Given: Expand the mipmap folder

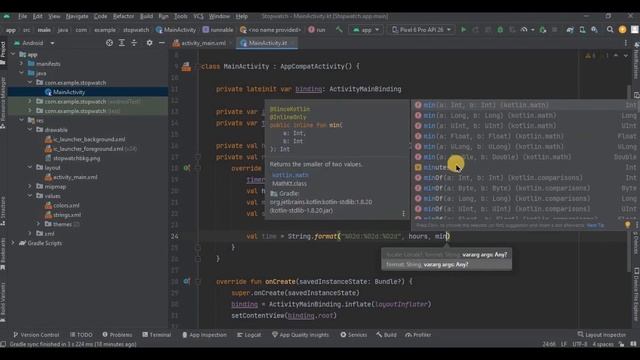Looking at the screenshot, I should point(30,187).
